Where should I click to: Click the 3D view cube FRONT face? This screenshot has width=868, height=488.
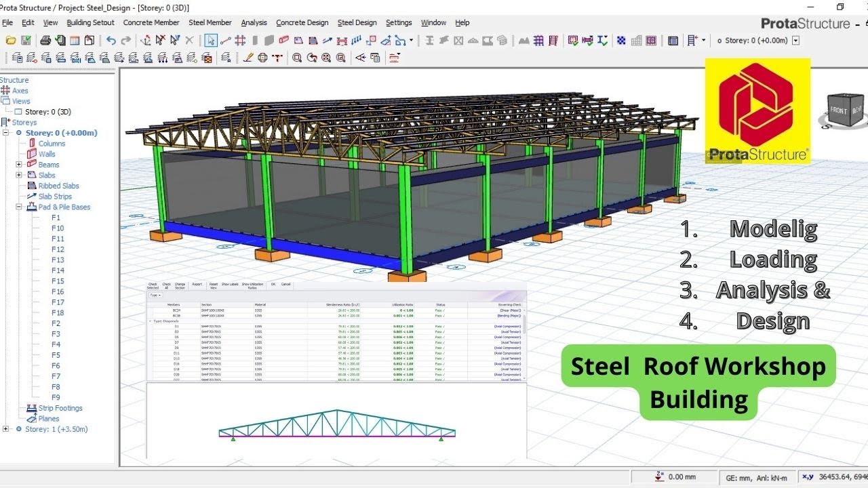click(839, 110)
